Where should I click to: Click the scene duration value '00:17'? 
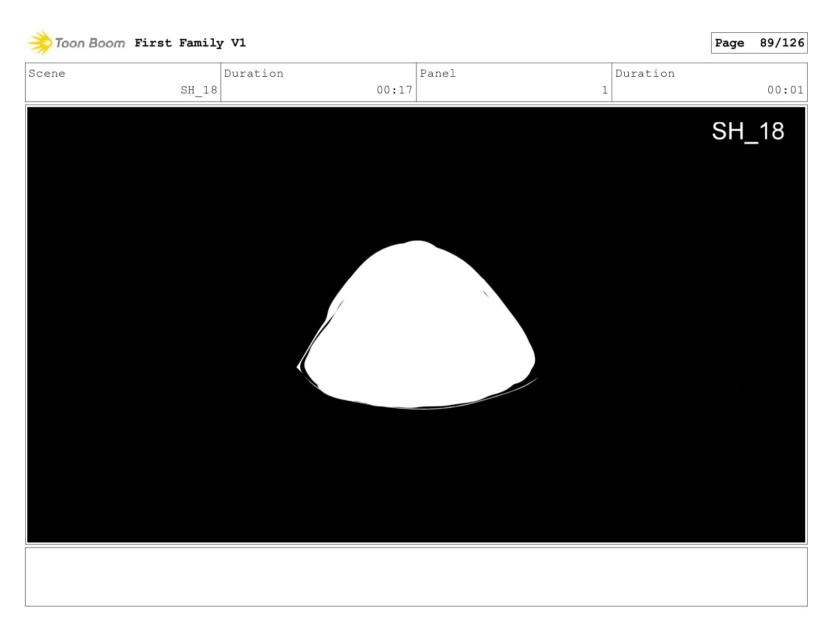[x=394, y=90]
